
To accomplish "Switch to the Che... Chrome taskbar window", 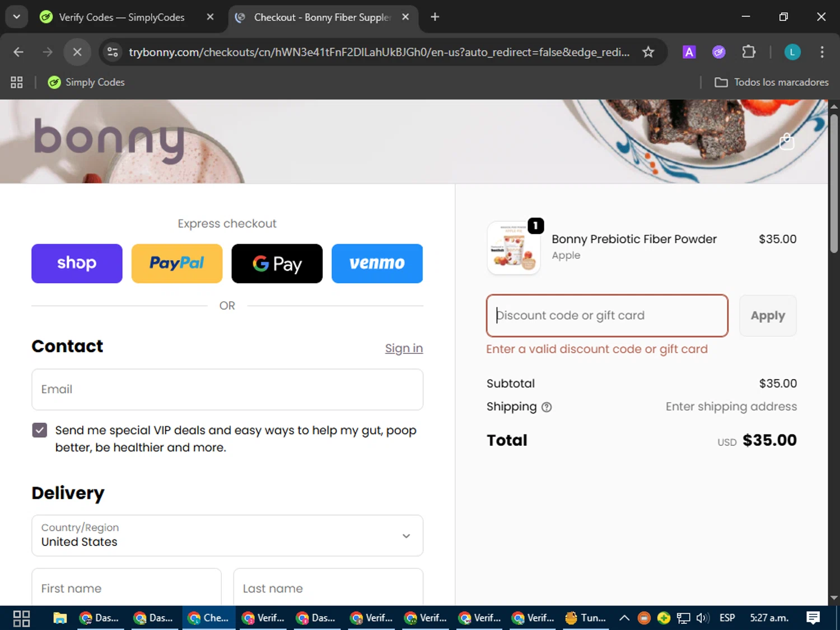I will (208, 618).
